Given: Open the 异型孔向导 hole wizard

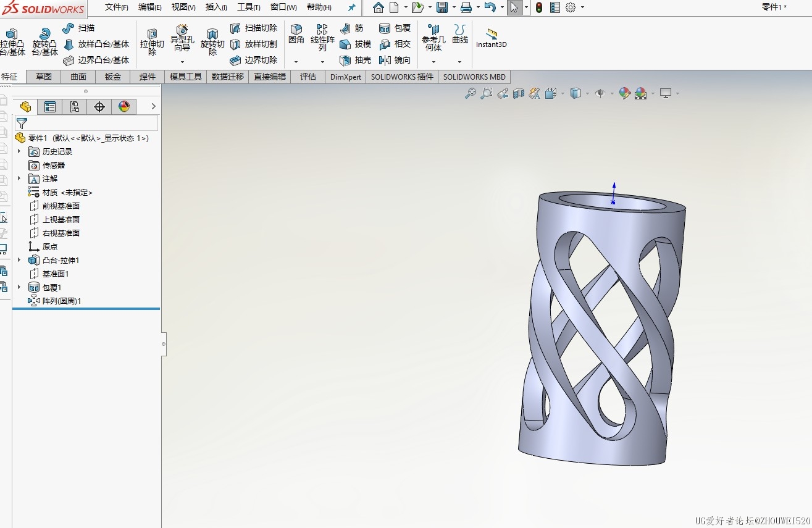Looking at the screenshot, I should (182, 38).
